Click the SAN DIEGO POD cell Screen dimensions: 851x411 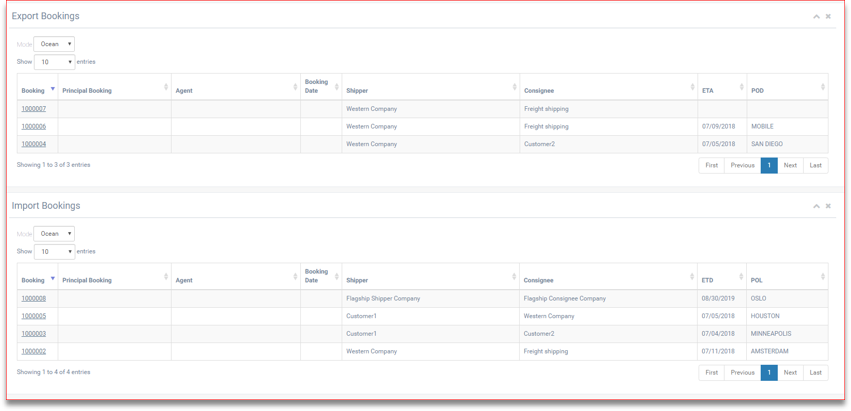click(x=788, y=144)
